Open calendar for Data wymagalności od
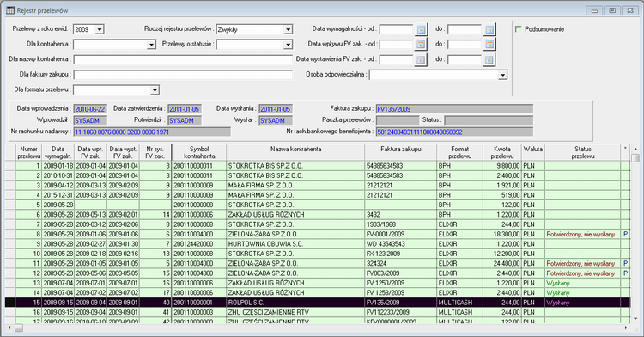644x337 pixels. [421, 29]
